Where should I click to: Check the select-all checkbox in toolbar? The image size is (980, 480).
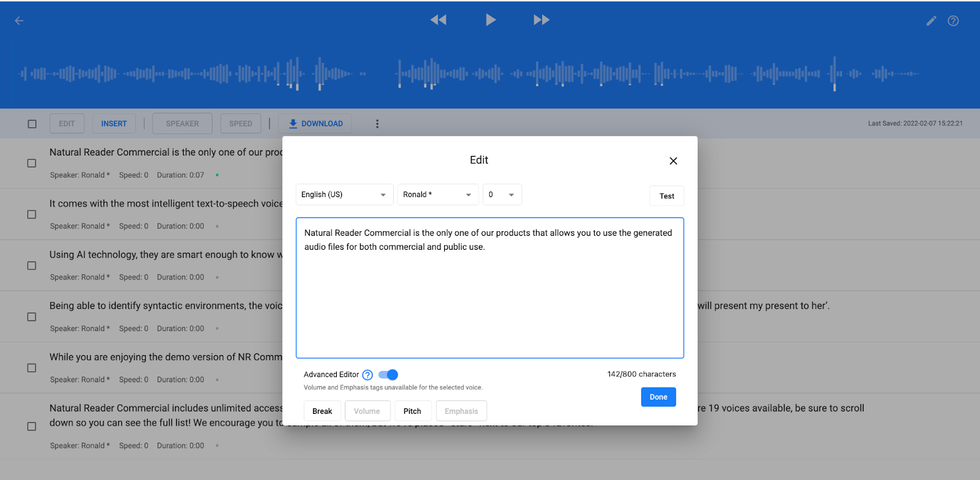point(32,124)
